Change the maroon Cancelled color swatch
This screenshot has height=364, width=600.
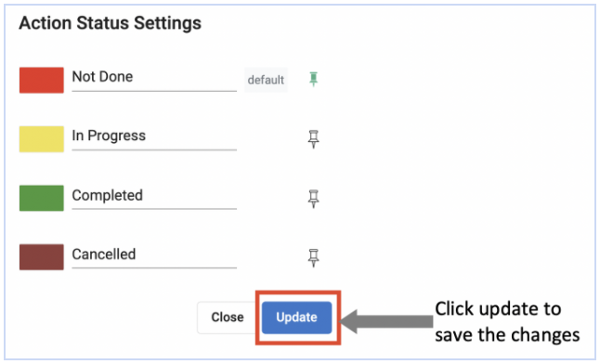click(x=42, y=257)
